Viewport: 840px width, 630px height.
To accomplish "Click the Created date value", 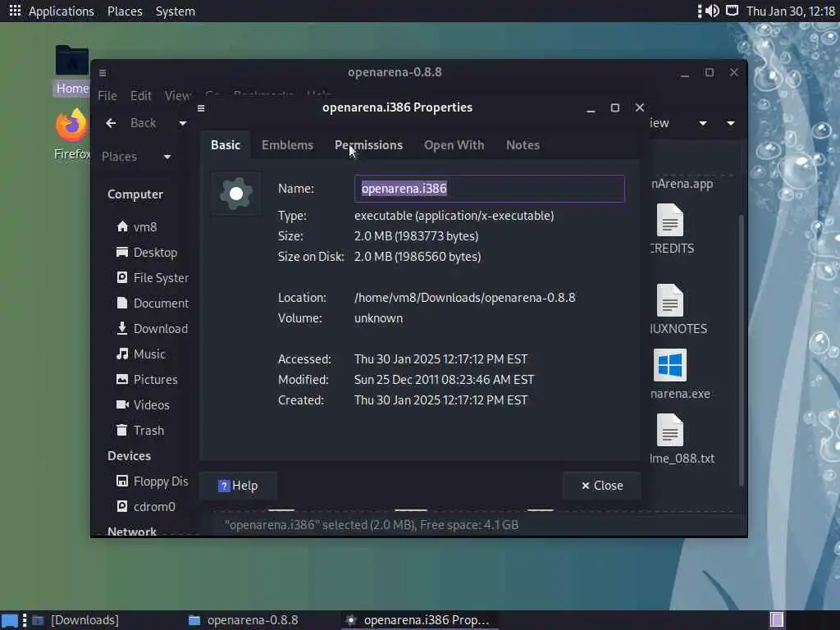I will [x=441, y=400].
